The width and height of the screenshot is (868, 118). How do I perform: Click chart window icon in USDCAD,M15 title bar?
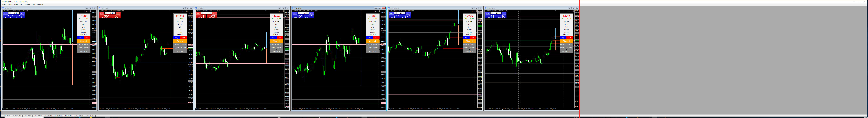(x=389, y=8)
